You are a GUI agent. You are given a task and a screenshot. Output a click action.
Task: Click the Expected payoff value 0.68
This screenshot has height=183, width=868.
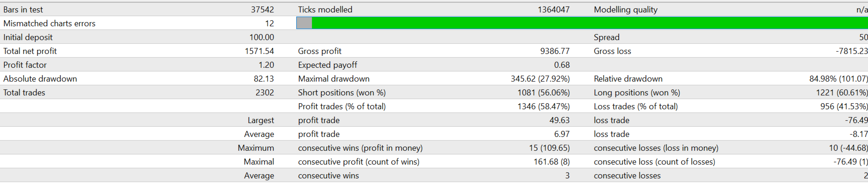pos(562,65)
